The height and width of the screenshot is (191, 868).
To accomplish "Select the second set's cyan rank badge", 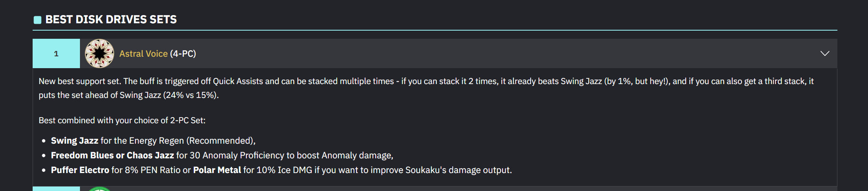I will tap(56, 189).
